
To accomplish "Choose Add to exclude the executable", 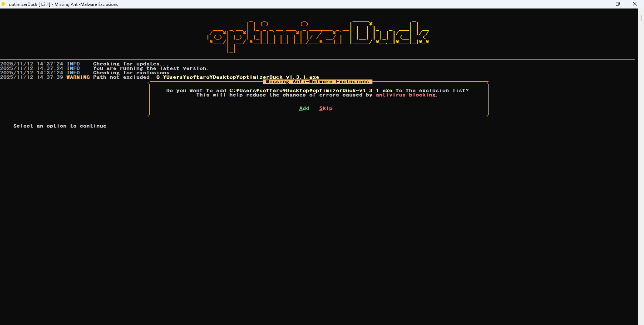I will click(x=304, y=108).
